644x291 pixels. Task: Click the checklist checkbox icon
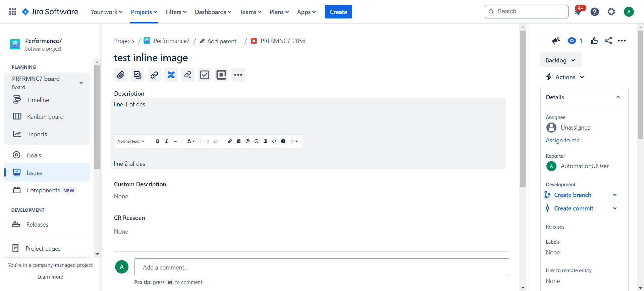205,75
